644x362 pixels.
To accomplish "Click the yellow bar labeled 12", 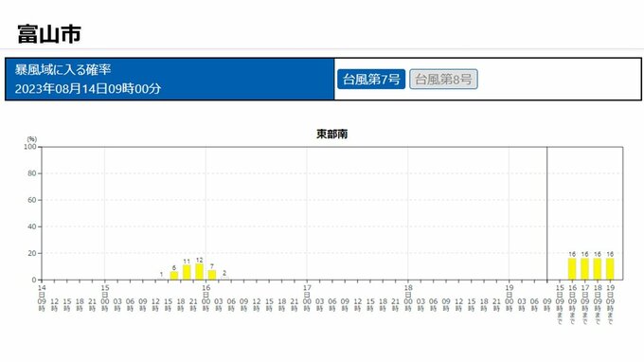I will 200,272.
